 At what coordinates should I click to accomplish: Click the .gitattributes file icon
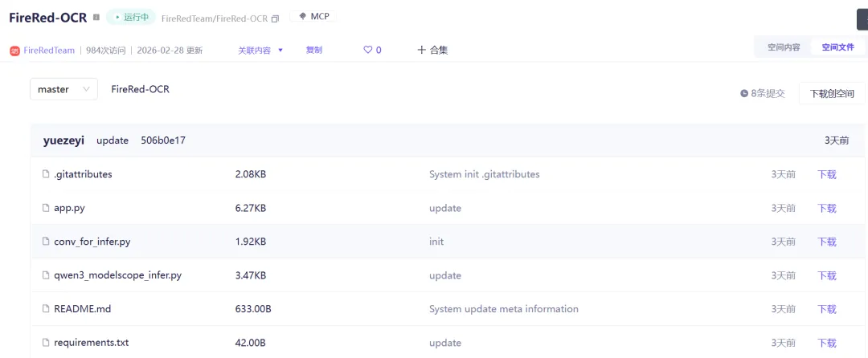click(x=47, y=174)
